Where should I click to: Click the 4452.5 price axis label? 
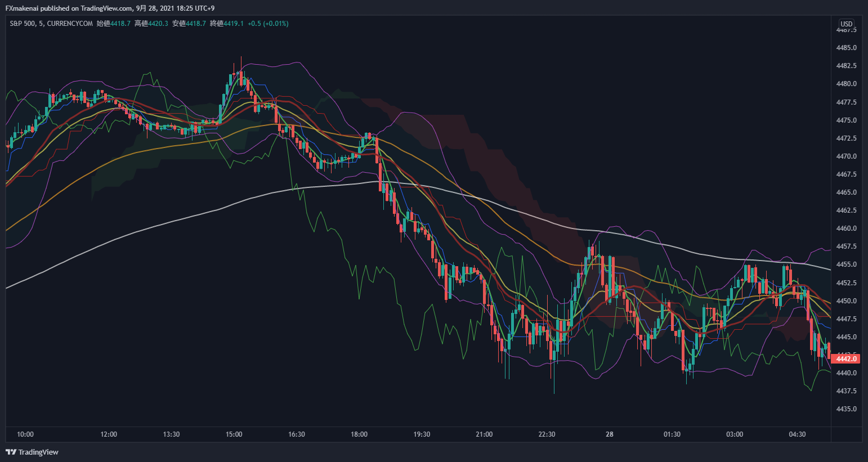click(x=846, y=283)
